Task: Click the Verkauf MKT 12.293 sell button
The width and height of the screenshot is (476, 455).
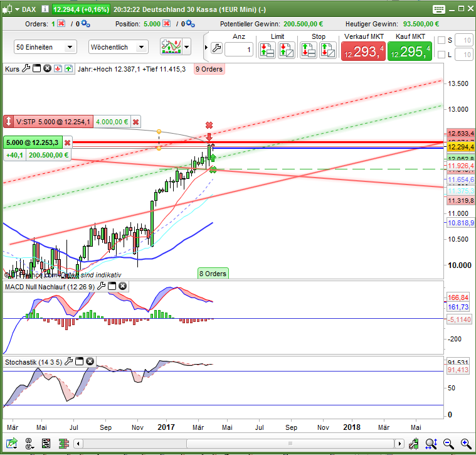Action: pos(363,51)
